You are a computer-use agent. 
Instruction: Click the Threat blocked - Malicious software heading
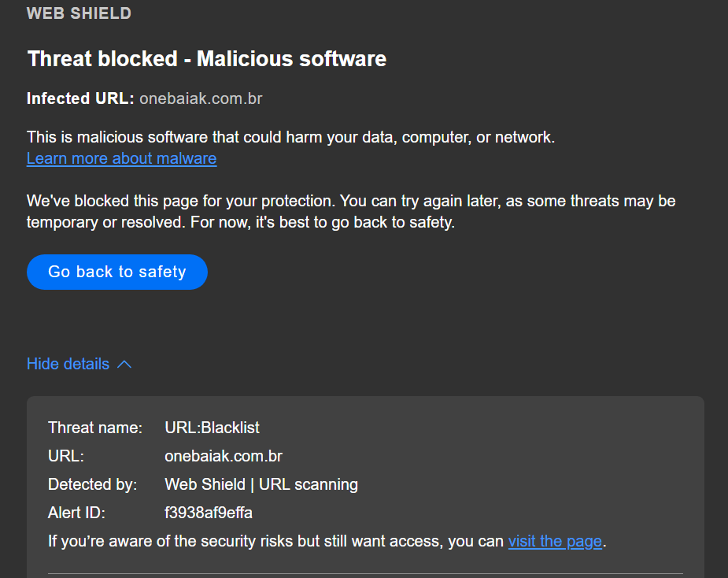[x=206, y=58]
